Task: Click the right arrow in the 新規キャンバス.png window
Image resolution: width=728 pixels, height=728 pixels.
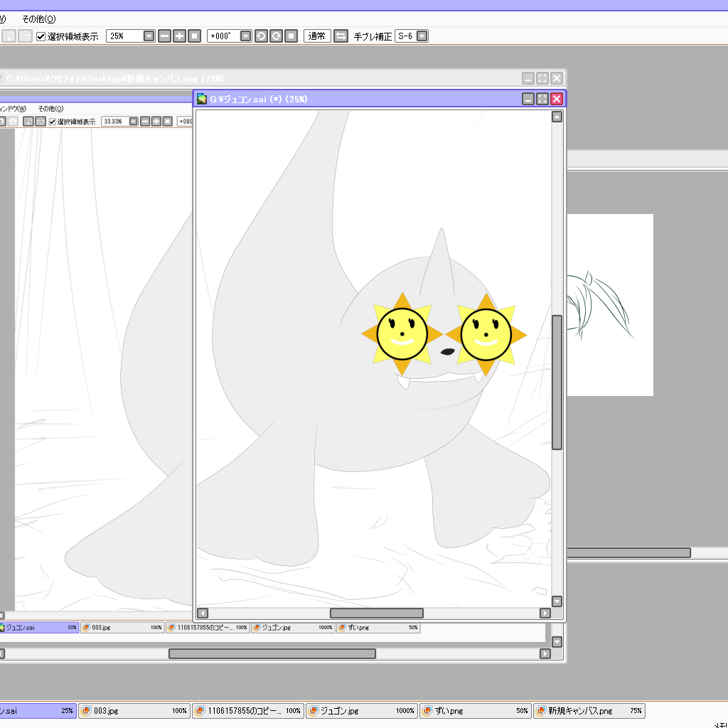Action: click(x=545, y=654)
